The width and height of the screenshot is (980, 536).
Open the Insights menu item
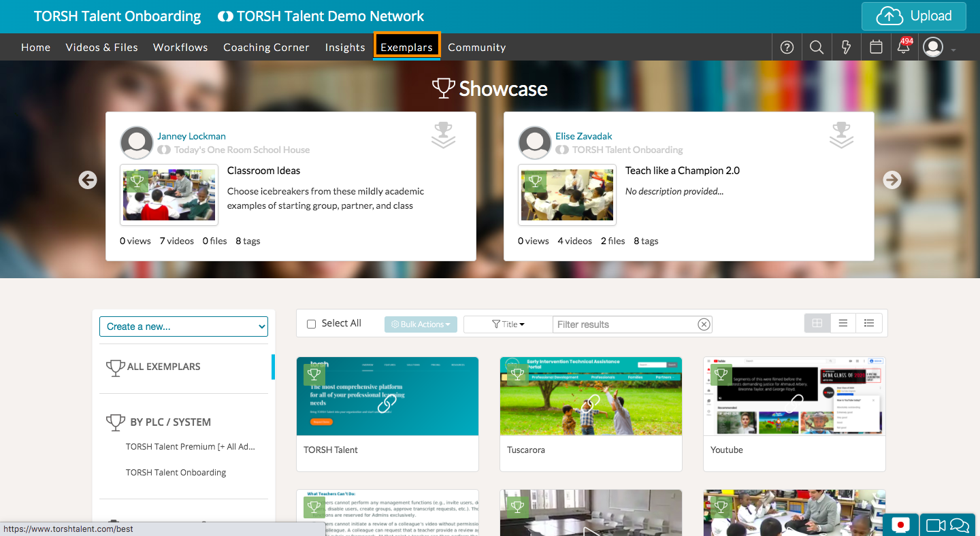coord(345,48)
